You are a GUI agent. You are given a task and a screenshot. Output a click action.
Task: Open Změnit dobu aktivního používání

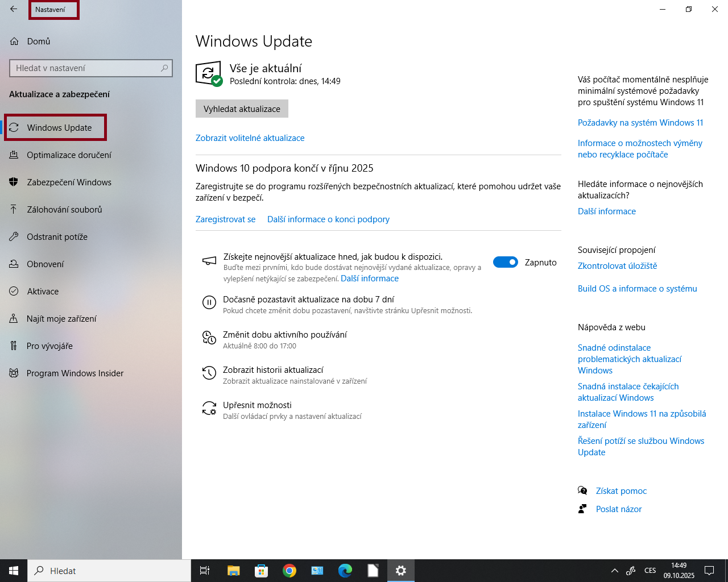click(285, 335)
